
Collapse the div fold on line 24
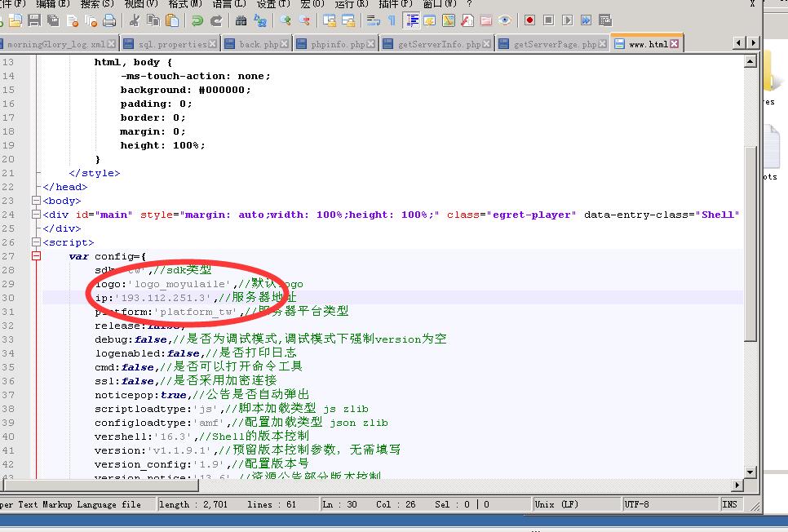click(x=36, y=215)
